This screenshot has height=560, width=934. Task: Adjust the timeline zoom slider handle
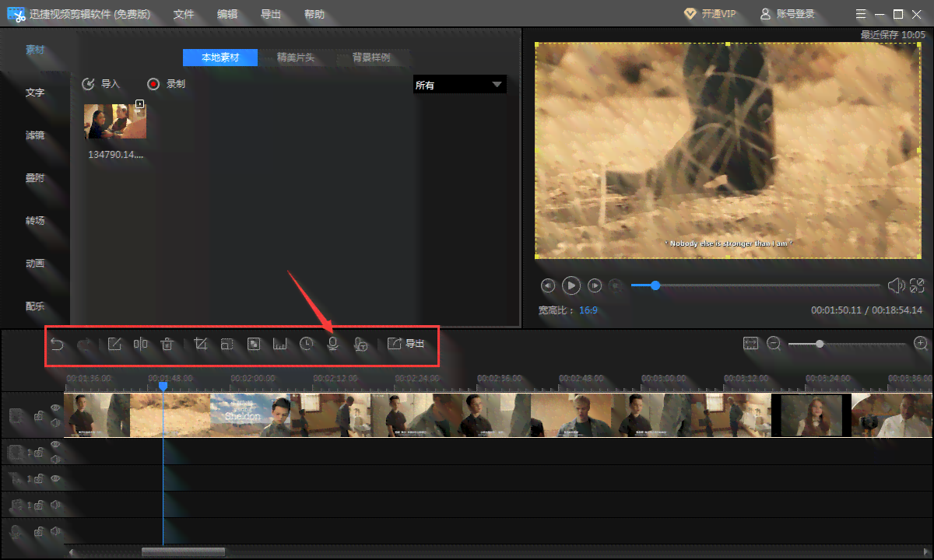tap(820, 344)
